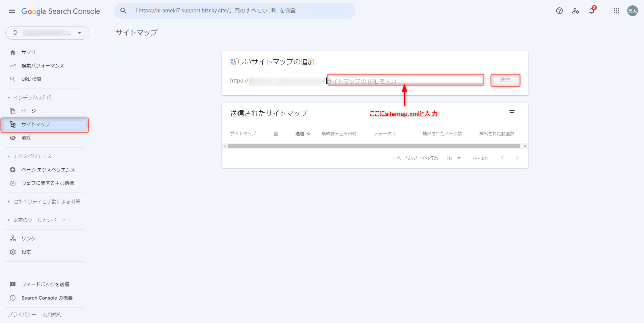This screenshot has width=644, height=323.
Task: Click the sitemap tree icon
Action: pyautogui.click(x=13, y=124)
